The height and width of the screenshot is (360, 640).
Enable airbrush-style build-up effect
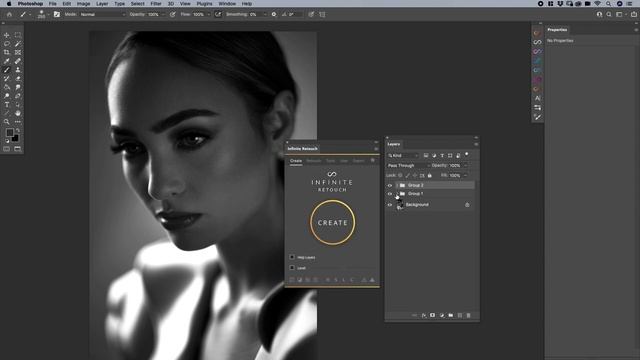click(x=218, y=14)
